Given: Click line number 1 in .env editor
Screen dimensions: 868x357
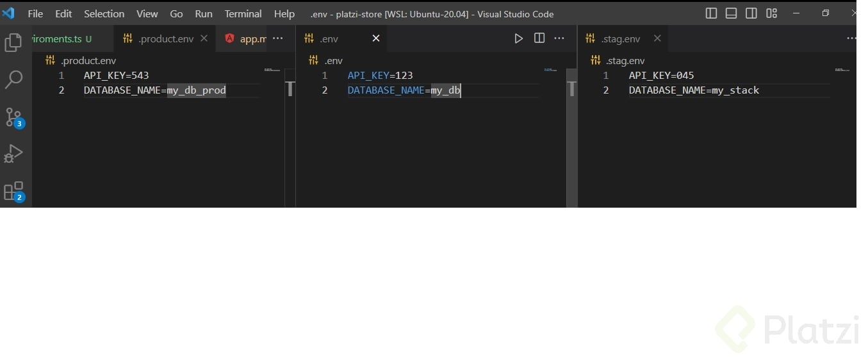Looking at the screenshot, I should point(325,75).
